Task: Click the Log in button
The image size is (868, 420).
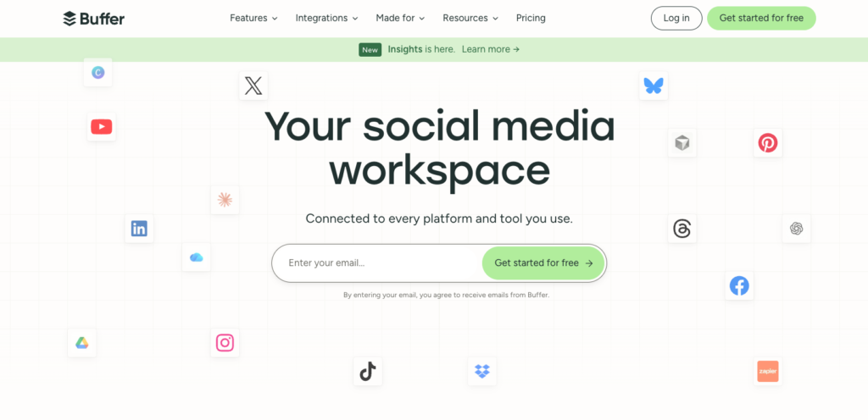Action: (x=676, y=19)
